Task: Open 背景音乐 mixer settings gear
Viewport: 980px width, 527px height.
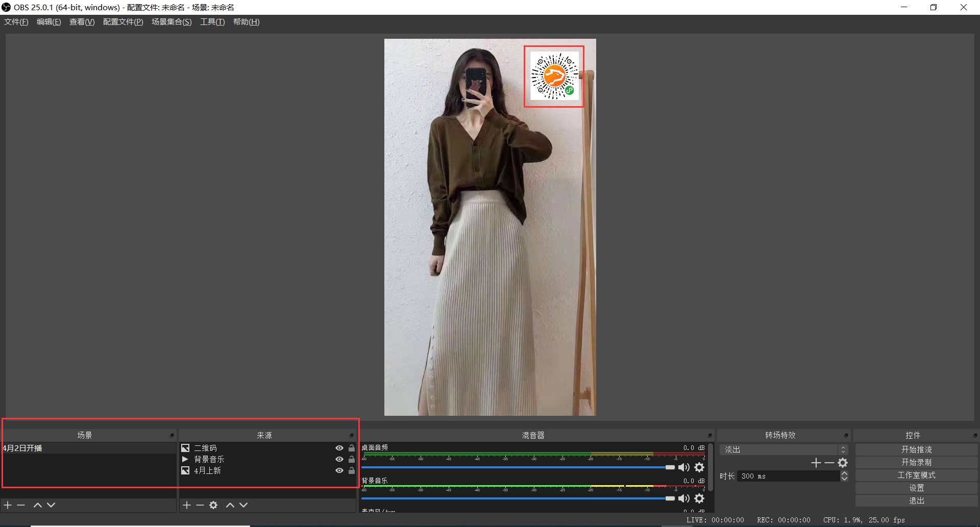Action: coord(699,498)
